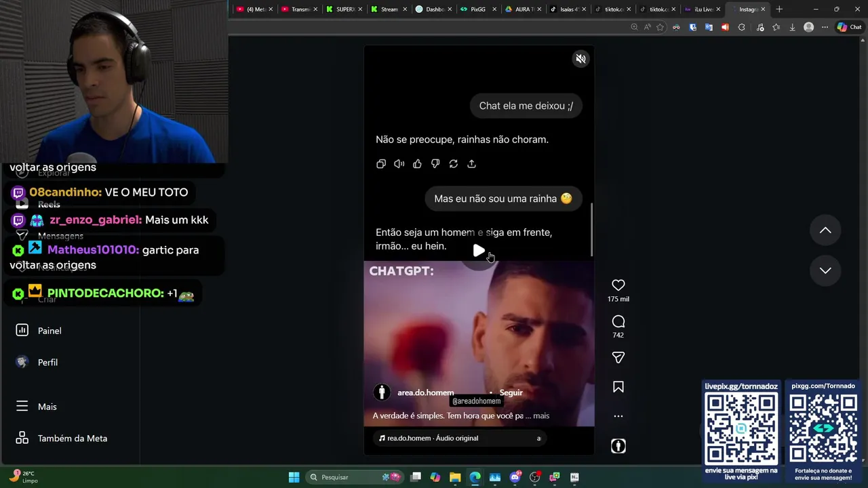Open Copilot Chat in Edge toolbar
Screen dimensions: 868x488
coord(849,27)
